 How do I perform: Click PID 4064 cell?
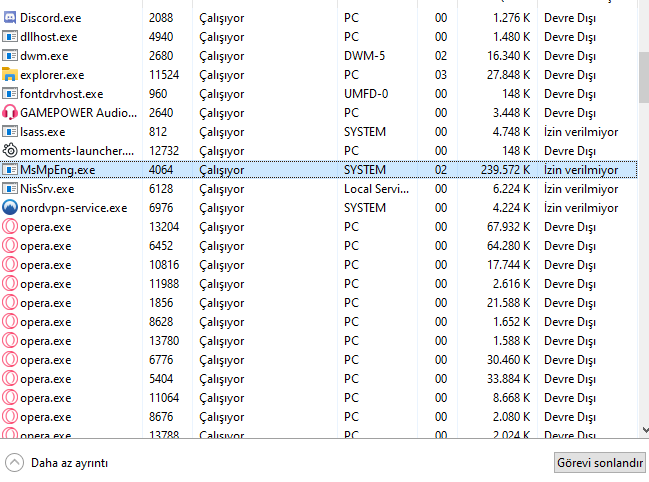pos(161,170)
